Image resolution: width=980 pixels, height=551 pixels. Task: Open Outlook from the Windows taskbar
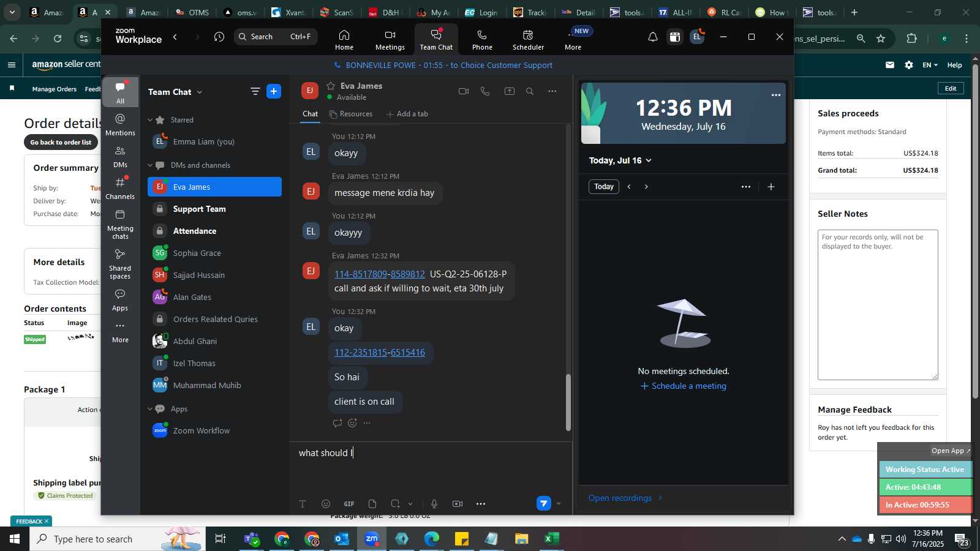coord(342,539)
